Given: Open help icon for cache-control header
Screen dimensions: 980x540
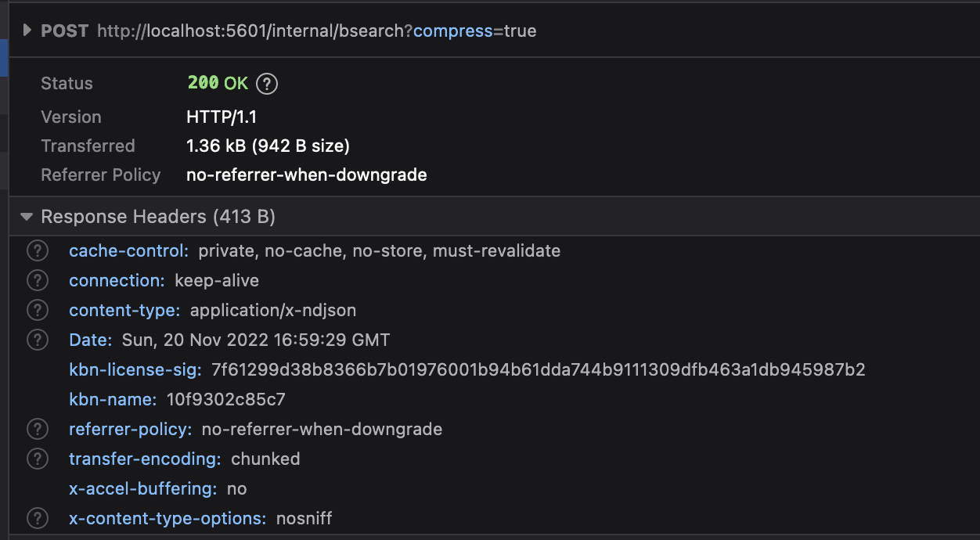Looking at the screenshot, I should 38,251.
